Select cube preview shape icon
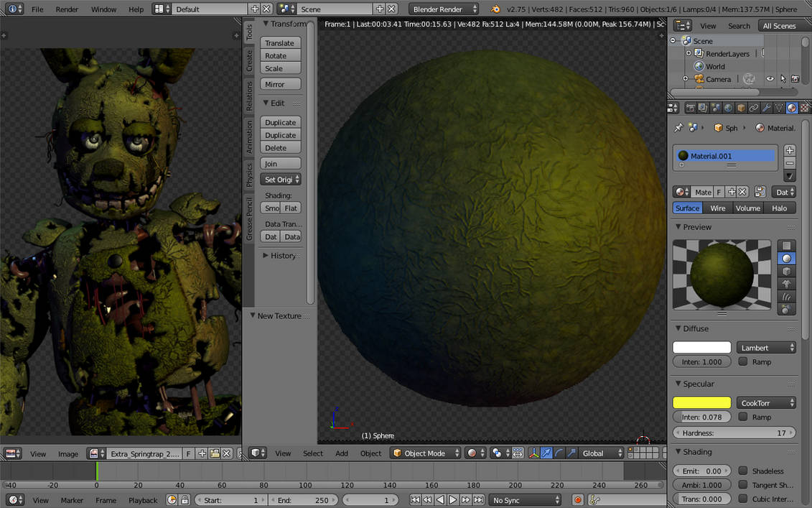This screenshot has width=812, height=508. [x=786, y=271]
